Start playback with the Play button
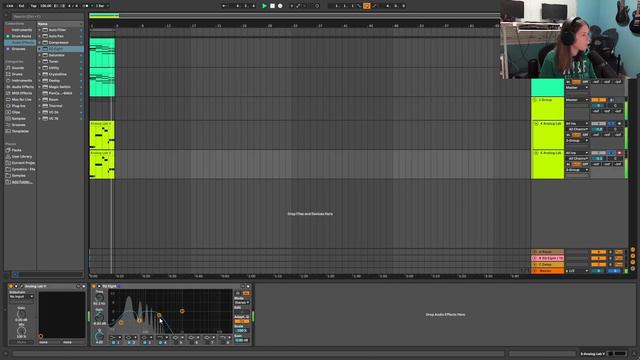Screen dimensions: 640x360 pyautogui.click(x=264, y=6)
